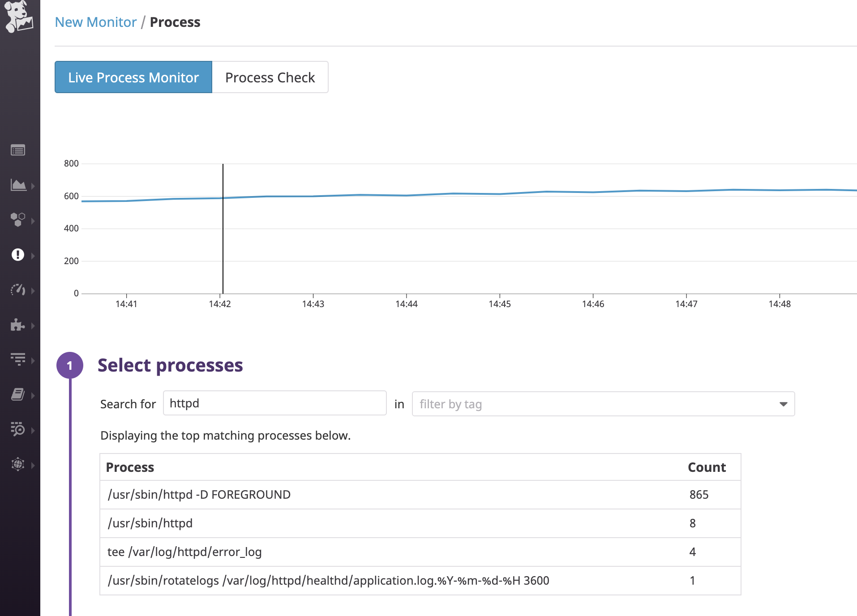Expand the filter by tag dropdown arrow
The image size is (857, 616).
coord(783,404)
